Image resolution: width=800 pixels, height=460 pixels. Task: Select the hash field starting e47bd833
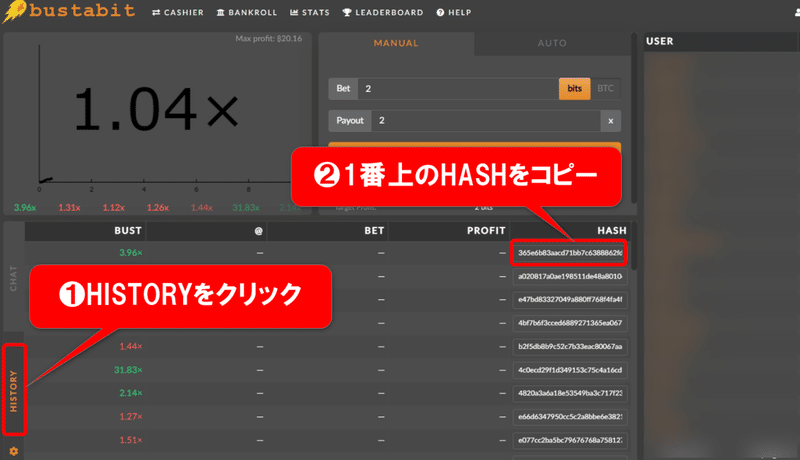pyautogui.click(x=570, y=300)
